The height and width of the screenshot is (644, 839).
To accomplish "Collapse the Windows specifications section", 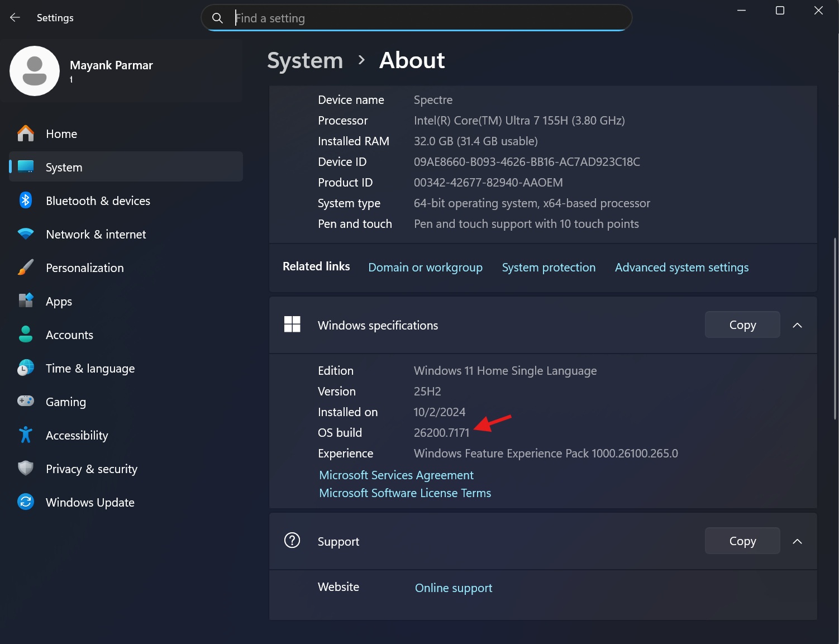I will 797,325.
